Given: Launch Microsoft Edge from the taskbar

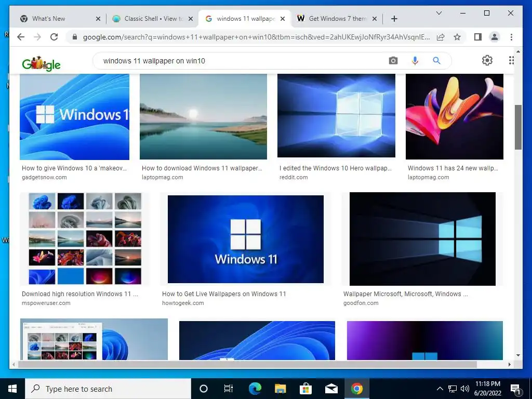Looking at the screenshot, I should [255, 389].
